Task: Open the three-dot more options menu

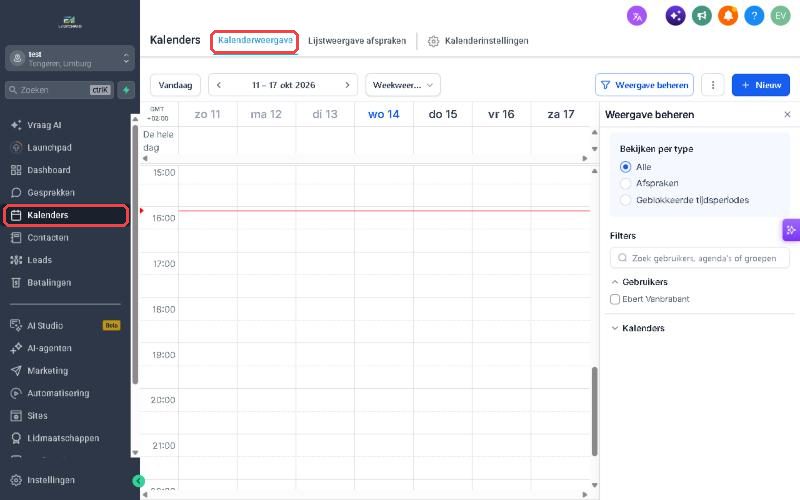Action: coord(713,85)
